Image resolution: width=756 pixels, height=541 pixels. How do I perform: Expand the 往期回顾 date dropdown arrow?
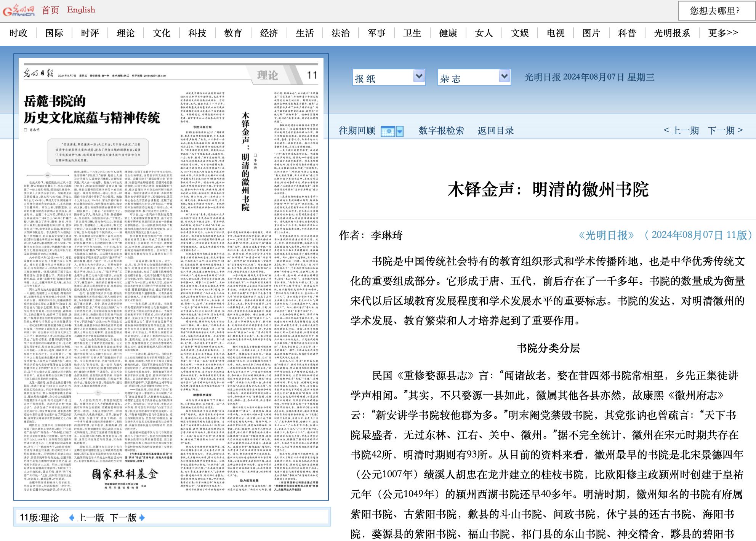click(400, 131)
